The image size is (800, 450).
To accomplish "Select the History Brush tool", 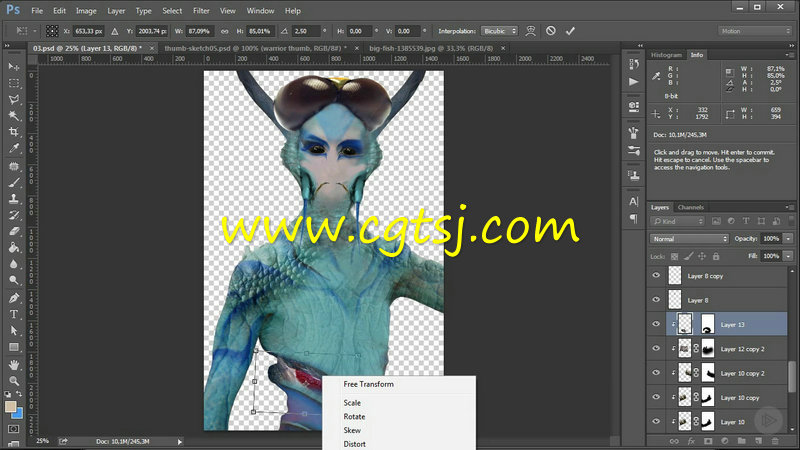I will tap(14, 215).
